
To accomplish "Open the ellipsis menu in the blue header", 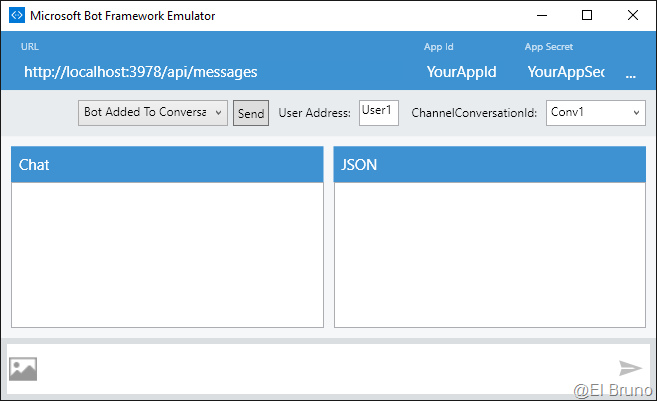I will 630,73.
